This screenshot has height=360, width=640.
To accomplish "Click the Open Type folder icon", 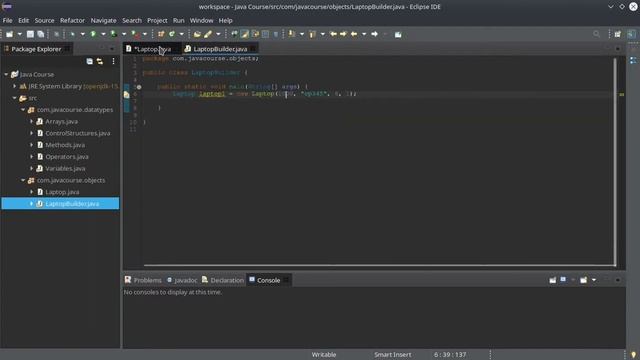I will click(198, 34).
